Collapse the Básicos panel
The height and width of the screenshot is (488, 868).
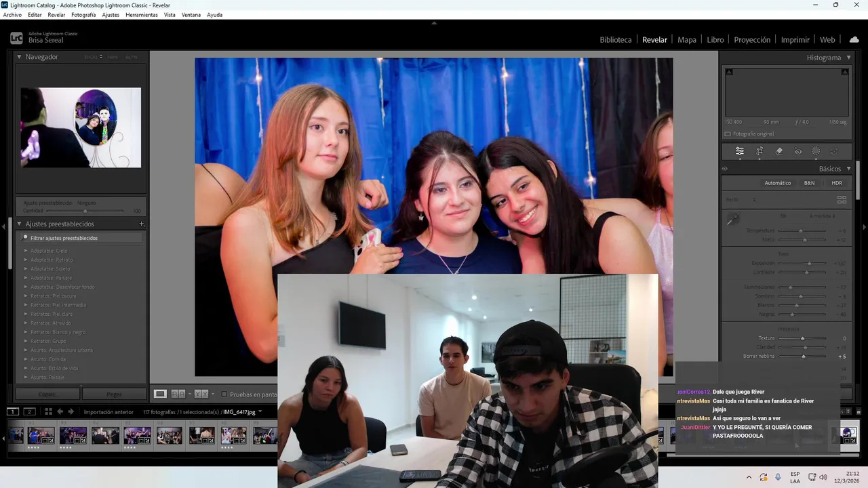[848, 169]
